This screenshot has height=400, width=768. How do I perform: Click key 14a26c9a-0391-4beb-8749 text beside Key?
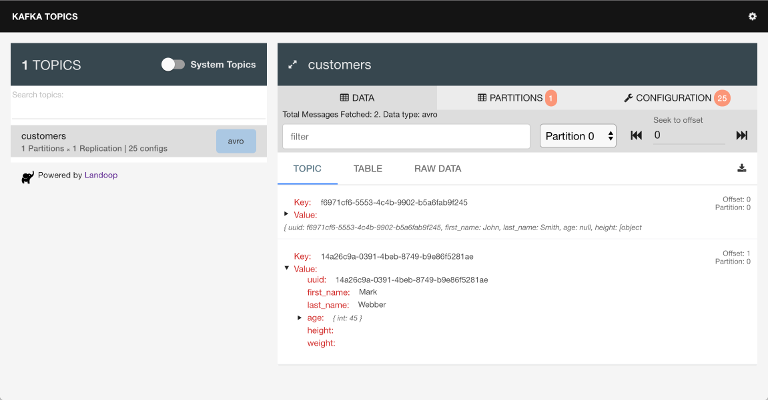coord(397,257)
